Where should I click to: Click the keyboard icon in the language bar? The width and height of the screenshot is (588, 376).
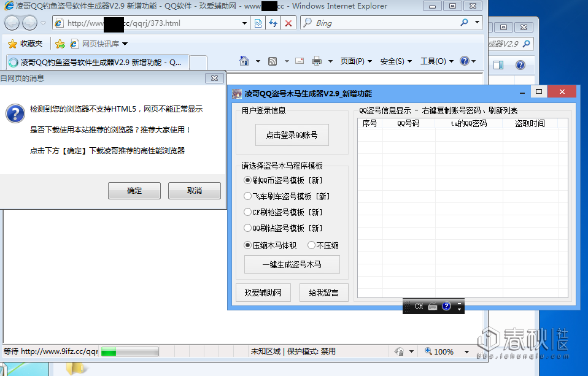(433, 307)
